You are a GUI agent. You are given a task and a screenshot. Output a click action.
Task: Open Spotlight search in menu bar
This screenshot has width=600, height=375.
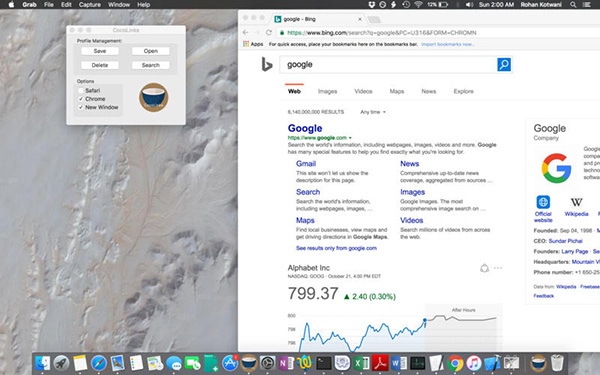573,5
